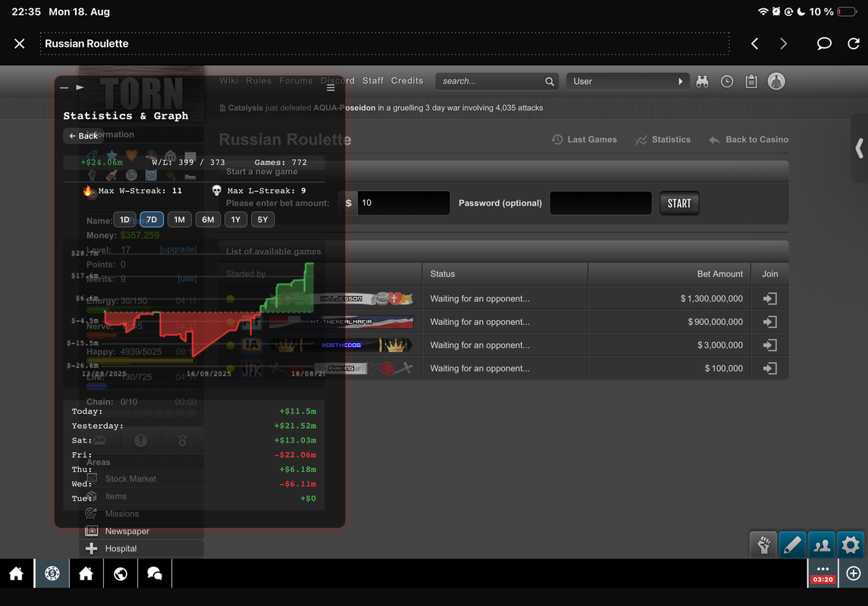Open the Wiki link
This screenshot has width=868, height=606.
[229, 81]
